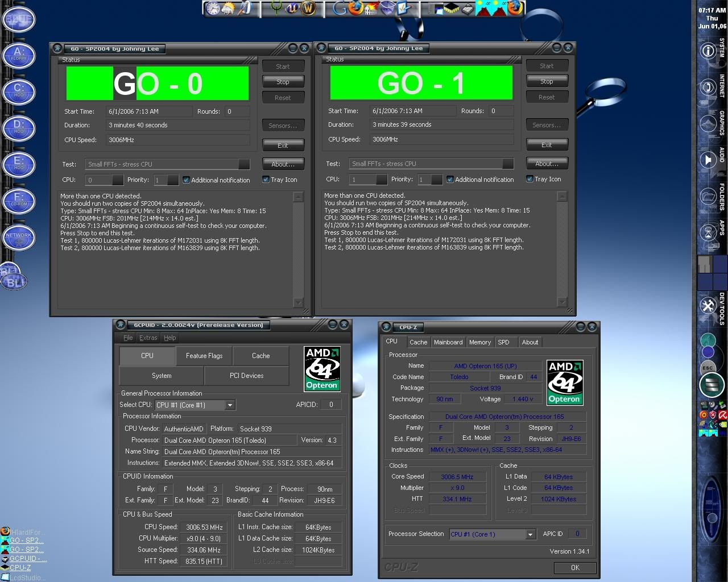The image size is (728, 582).
Task: Click Stop in GO - 0 window
Action: point(283,82)
